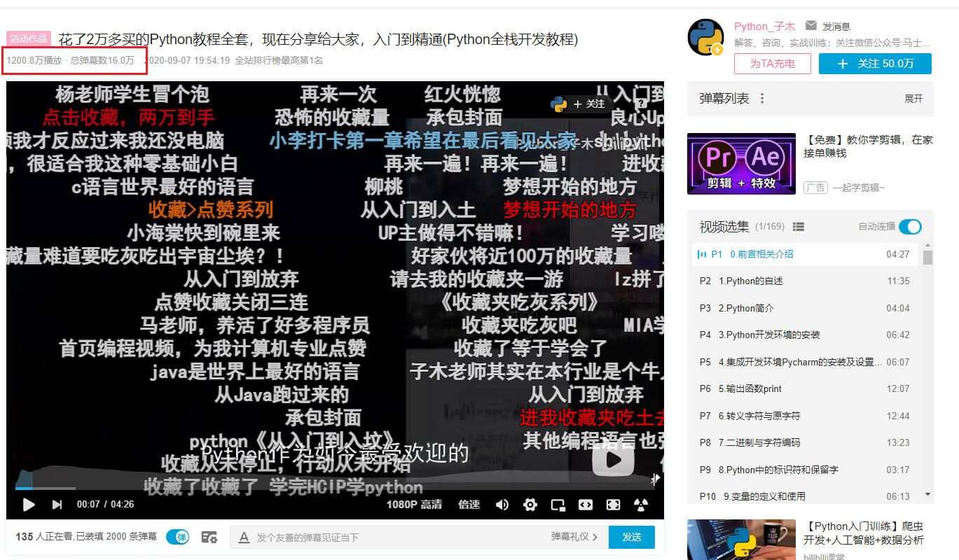Follow uploader via 关注 50.0万 button

pyautogui.click(x=875, y=64)
